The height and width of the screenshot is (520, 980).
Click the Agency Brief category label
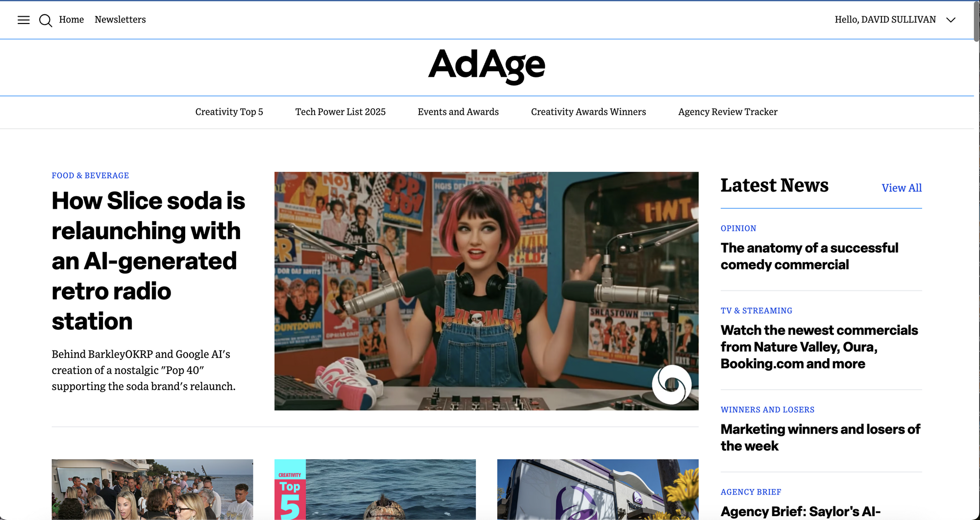(751, 492)
